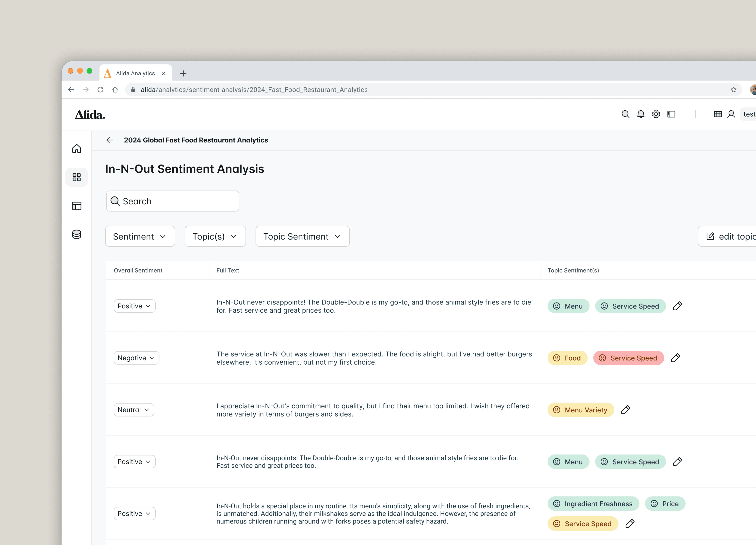Open Positive dropdown in milkshakes review row
The width and height of the screenshot is (756, 545).
(134, 514)
